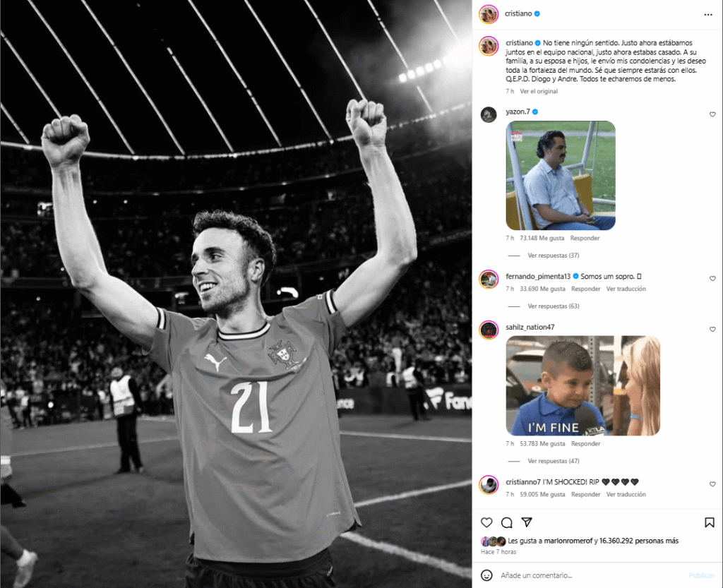
Task: Open cristiano profile picture in header
Action: (489, 15)
